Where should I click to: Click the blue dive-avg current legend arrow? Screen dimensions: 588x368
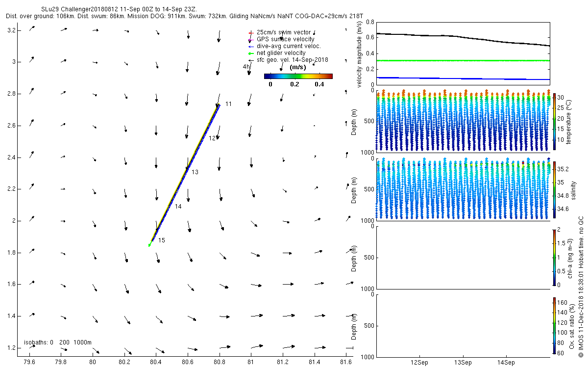[x=250, y=46]
